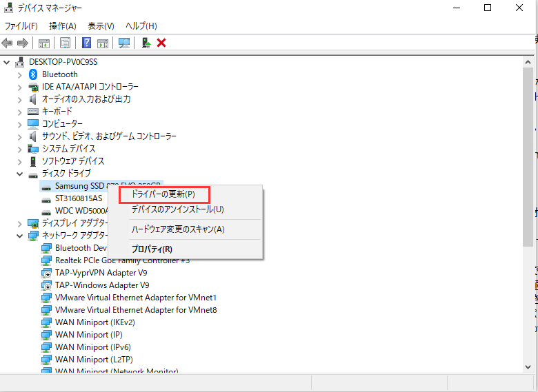Screen dimensions: 538x392
Task: Expand the コンピューター category
Action: coord(19,124)
